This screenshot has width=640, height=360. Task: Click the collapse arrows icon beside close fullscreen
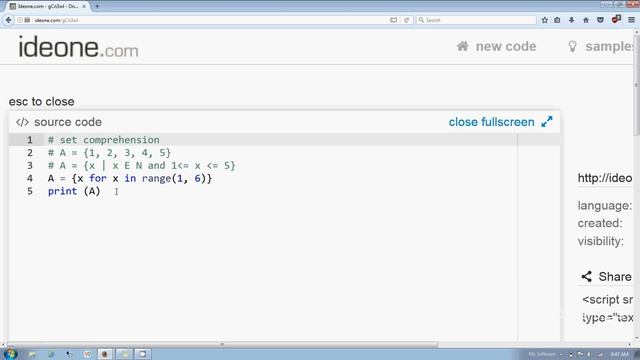tap(547, 122)
